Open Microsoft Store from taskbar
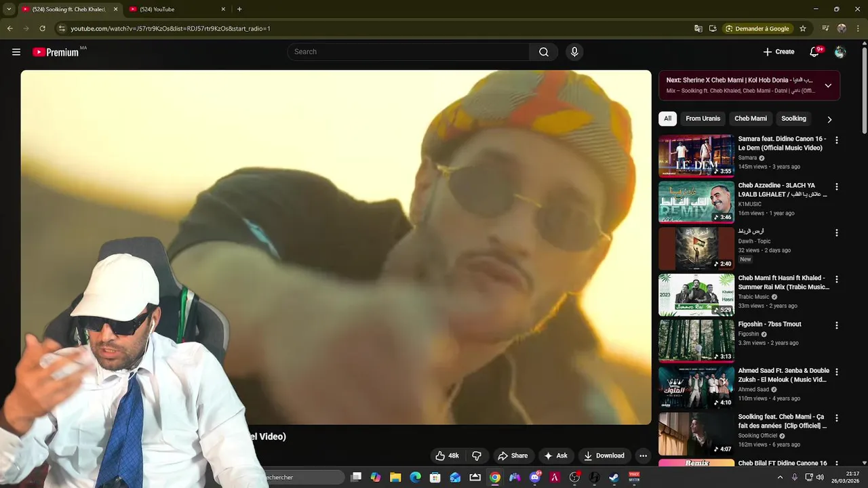 (x=435, y=477)
